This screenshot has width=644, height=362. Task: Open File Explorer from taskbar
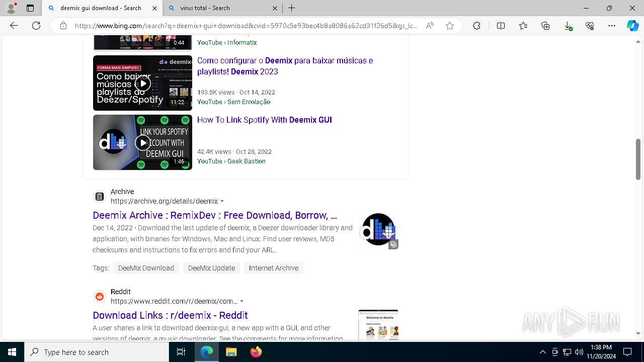231,352
